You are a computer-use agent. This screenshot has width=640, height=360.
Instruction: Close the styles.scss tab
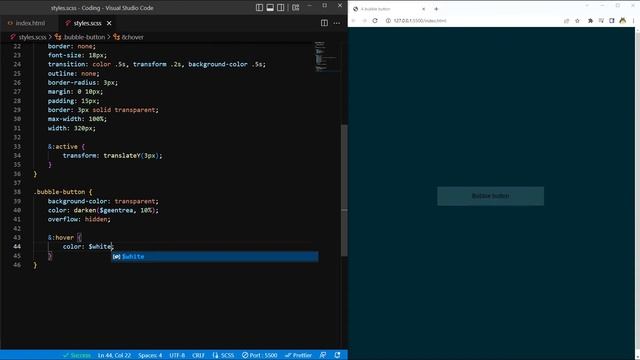click(109, 23)
